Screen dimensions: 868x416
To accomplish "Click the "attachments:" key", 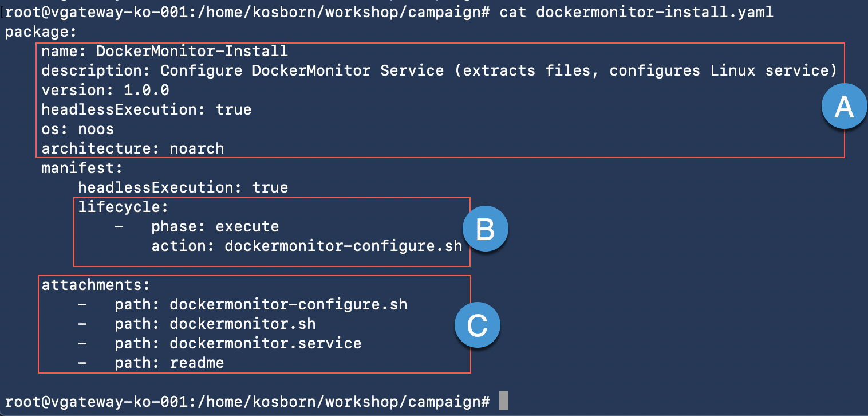I will tap(96, 285).
